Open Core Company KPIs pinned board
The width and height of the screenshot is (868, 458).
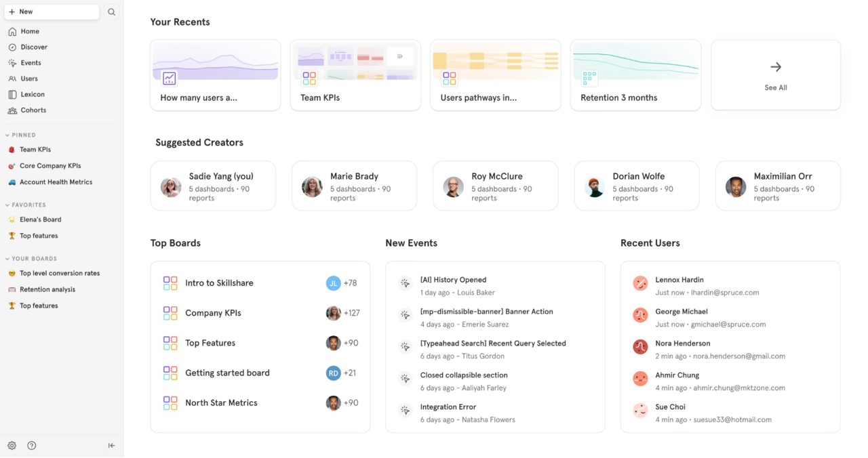click(x=50, y=166)
